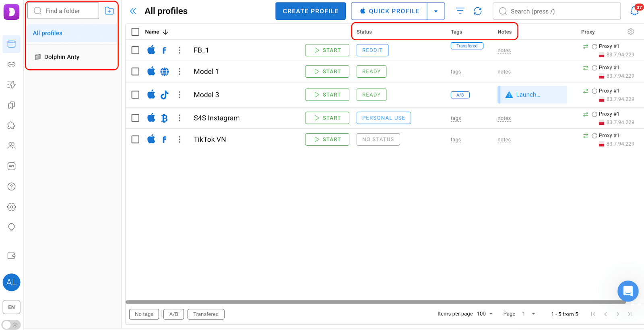Image resolution: width=644 pixels, height=330 pixels.
Task: Click the Create Profile button
Action: coord(310,11)
